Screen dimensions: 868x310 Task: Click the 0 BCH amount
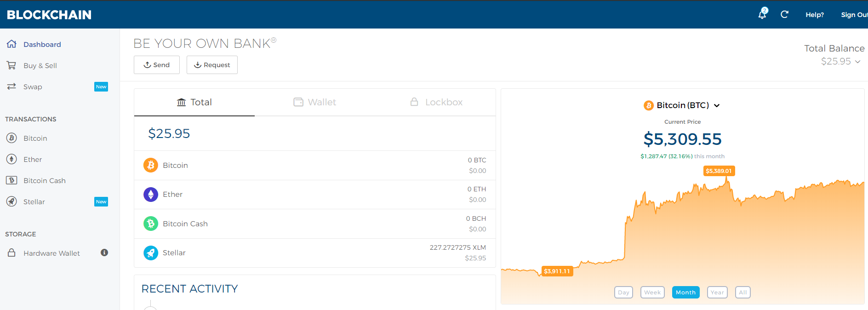click(x=476, y=218)
